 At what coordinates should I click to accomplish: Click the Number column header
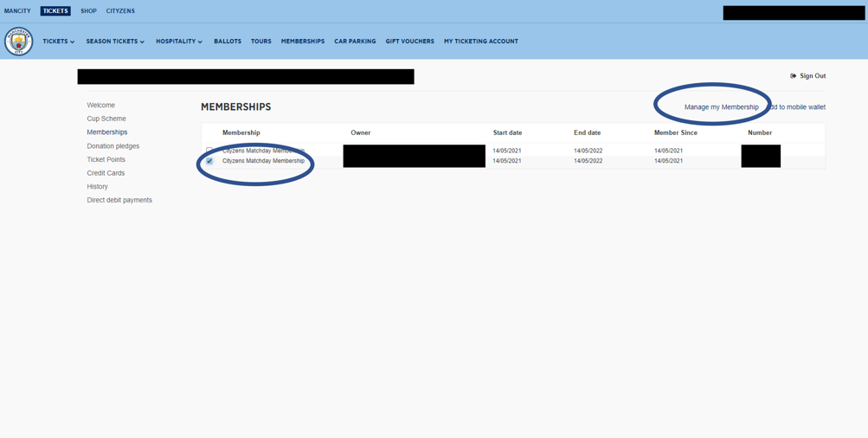tap(760, 133)
